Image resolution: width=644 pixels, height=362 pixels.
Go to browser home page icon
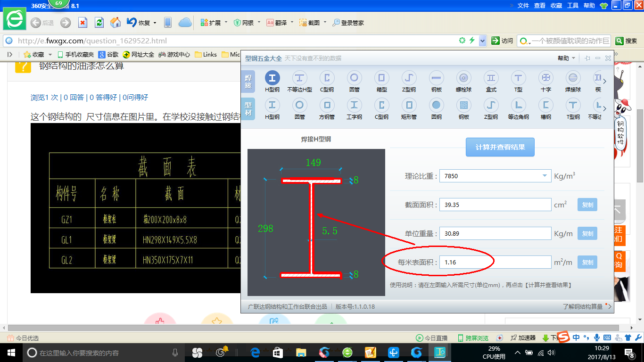point(116,23)
